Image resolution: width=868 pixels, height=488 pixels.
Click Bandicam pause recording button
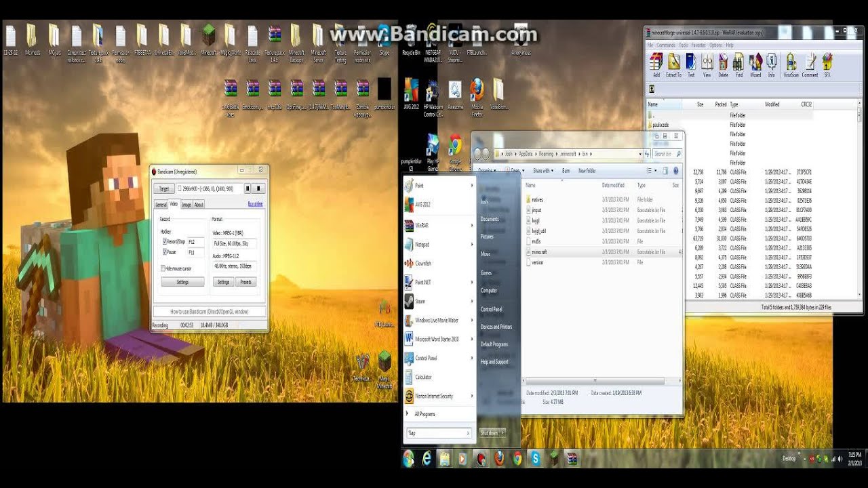[x=248, y=188]
